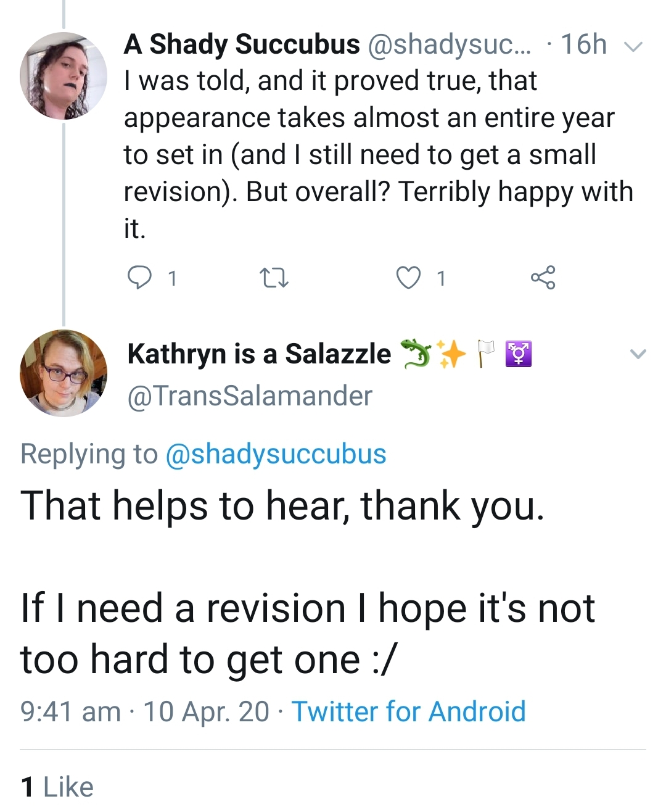Tap the 16h timestamp
The width and height of the screenshot is (666, 812).
click(x=583, y=44)
